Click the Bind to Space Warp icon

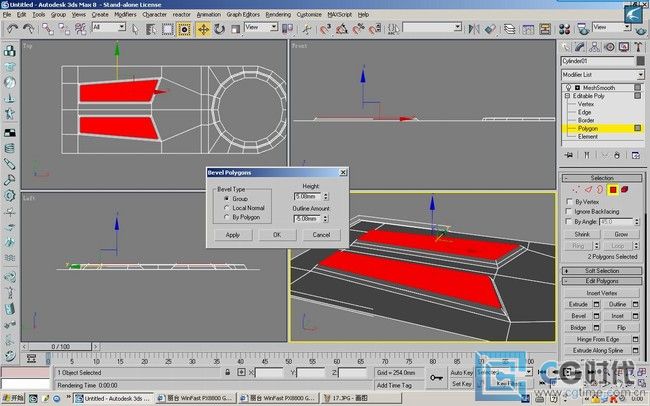coord(80,29)
